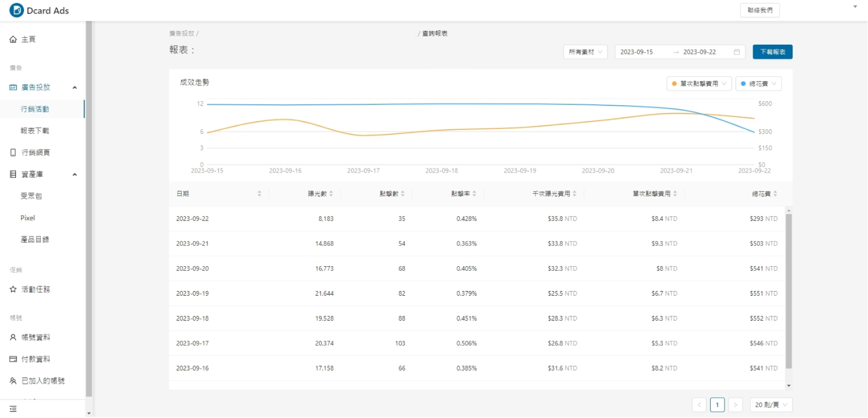Click the 聯絡我們 button
This screenshot has width=868, height=418.
(759, 10)
